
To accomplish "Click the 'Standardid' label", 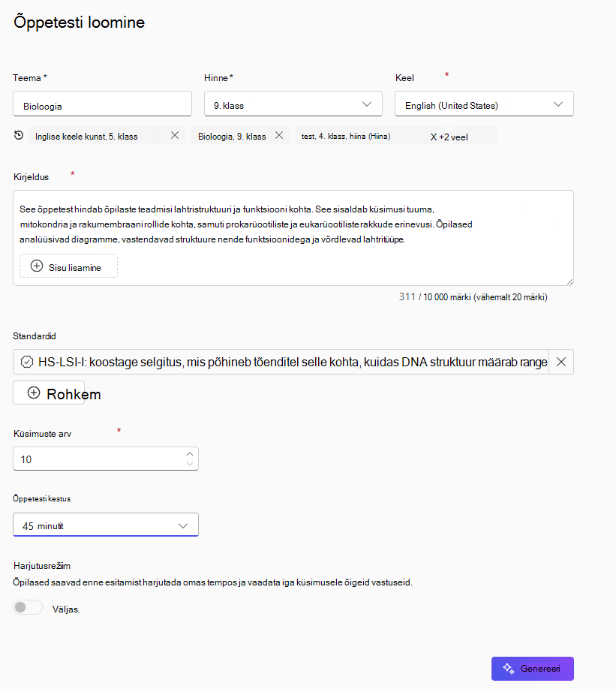I will [35, 336].
